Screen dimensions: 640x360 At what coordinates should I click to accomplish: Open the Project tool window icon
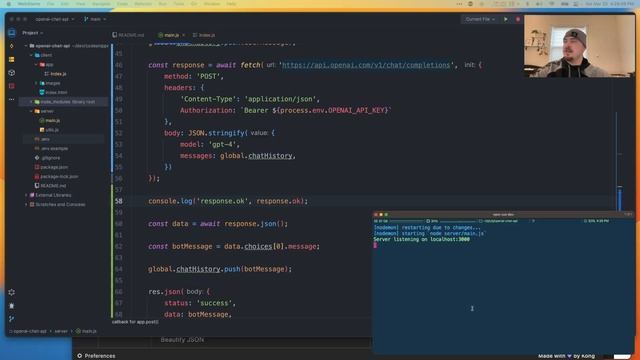tap(11, 33)
